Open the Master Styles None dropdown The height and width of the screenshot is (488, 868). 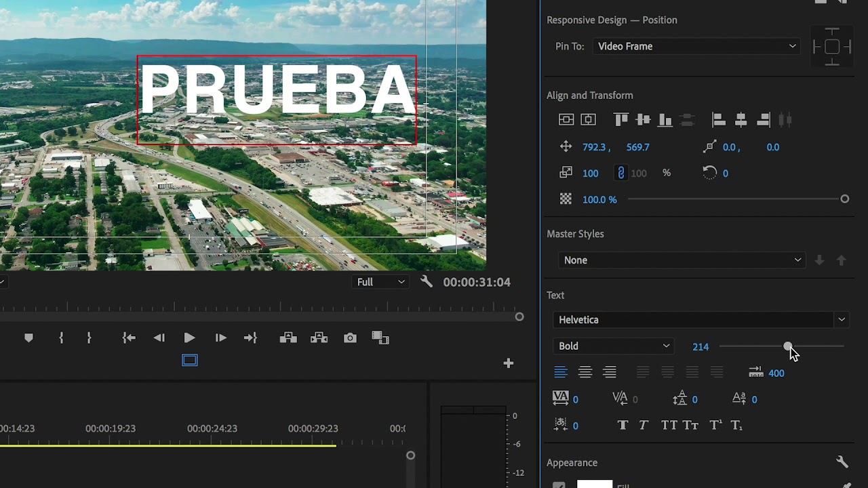(682, 260)
